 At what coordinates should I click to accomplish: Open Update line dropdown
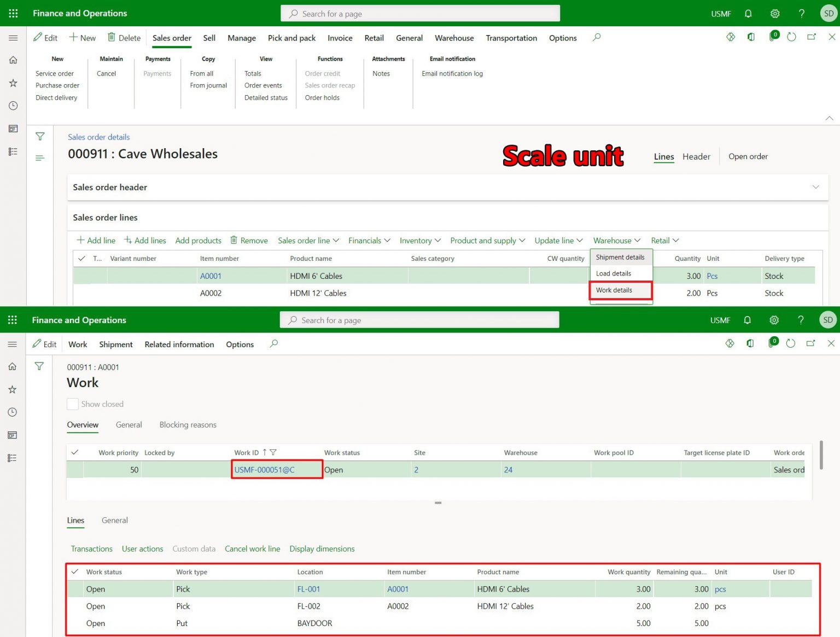[x=558, y=241]
